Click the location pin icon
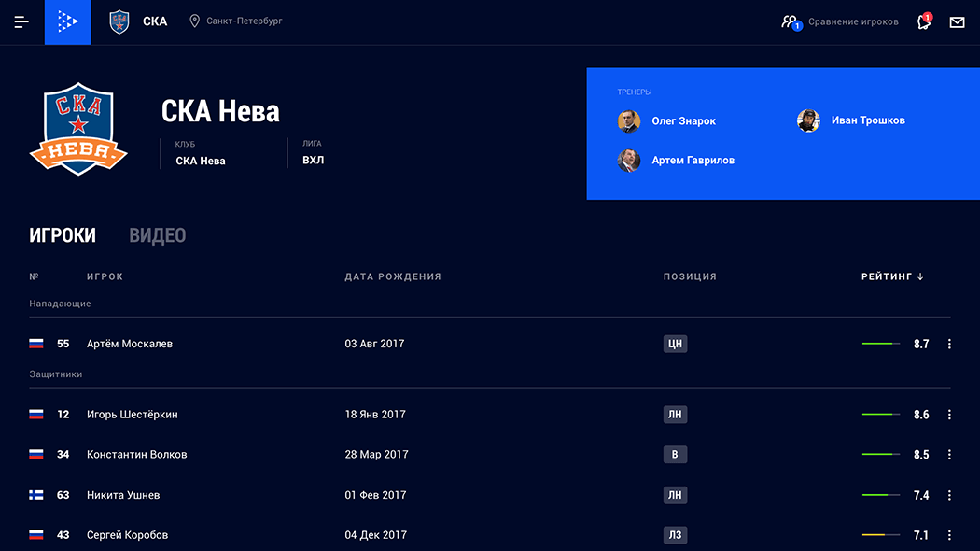Screen dimensions: 980x551 (194, 21)
